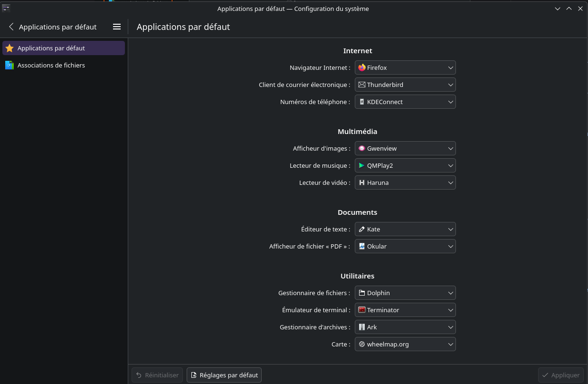Click the back arrow in sidebar header
Screen dimensions: 588x384
[11, 27]
